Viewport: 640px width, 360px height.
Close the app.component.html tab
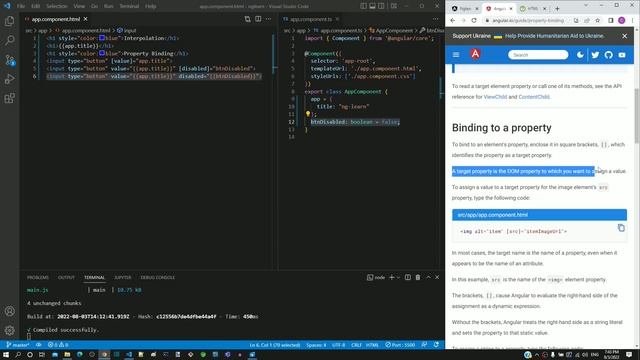[85, 19]
